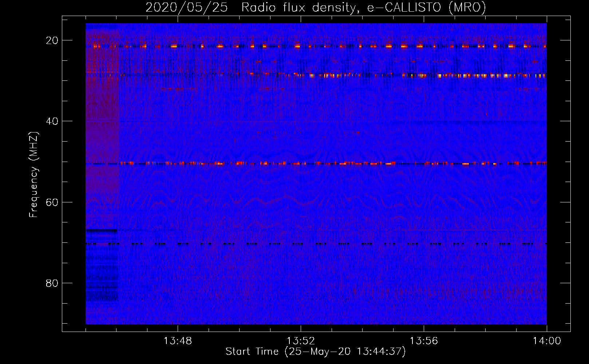Click the 'Start Time (25-May-20 13:44:37)' axis label

(x=316, y=352)
